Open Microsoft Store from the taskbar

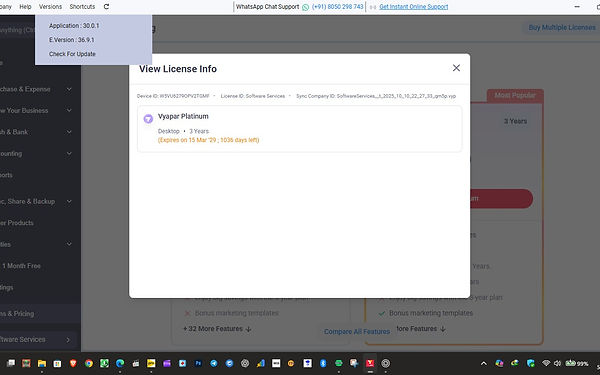click(57, 363)
